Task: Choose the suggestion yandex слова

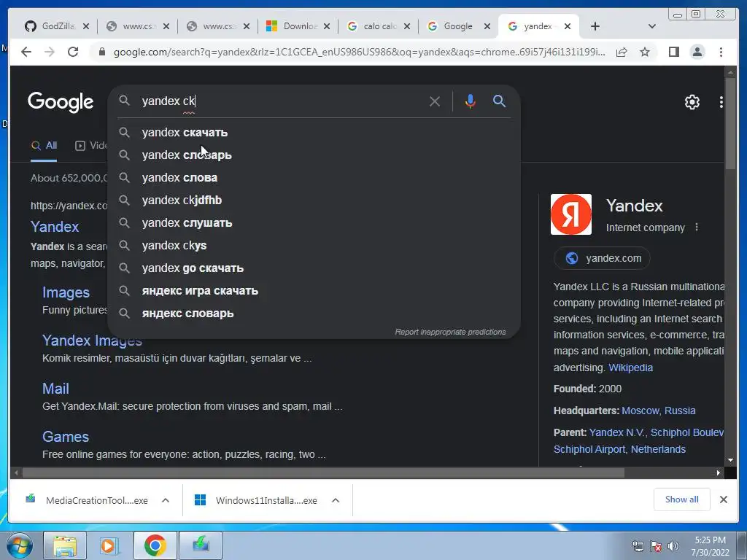Action: coord(314,178)
